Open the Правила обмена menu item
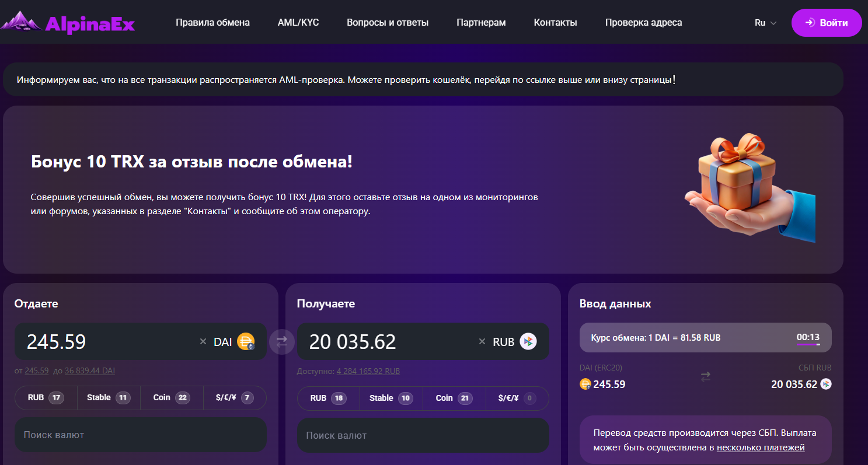This screenshot has height=465, width=868. [x=212, y=23]
